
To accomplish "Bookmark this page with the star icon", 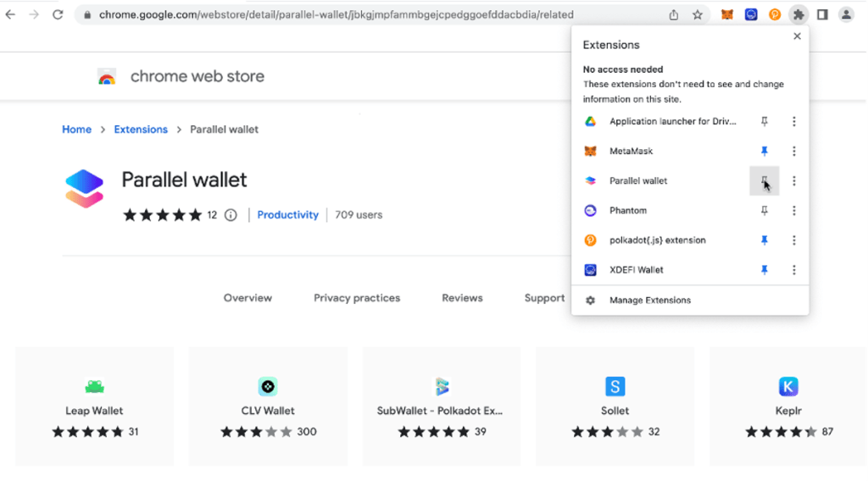I will [698, 15].
